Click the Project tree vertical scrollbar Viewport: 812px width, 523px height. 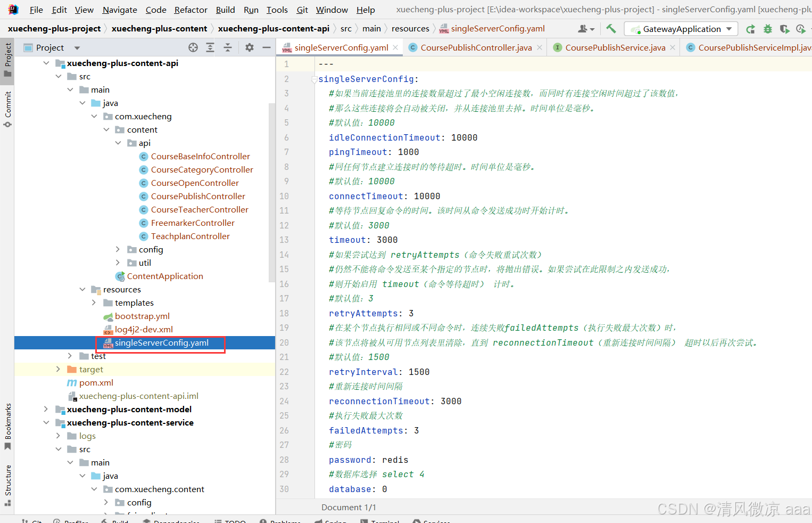pos(272,192)
